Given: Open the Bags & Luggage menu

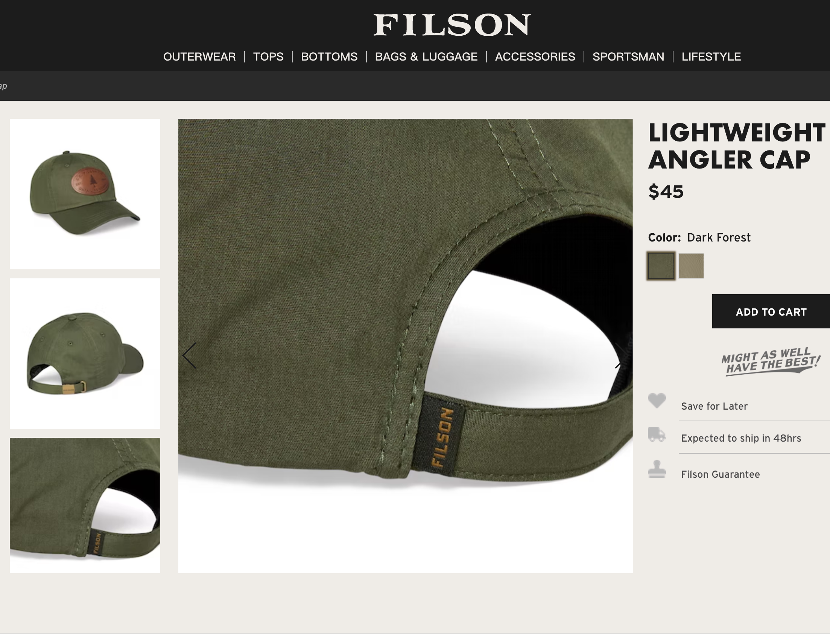Looking at the screenshot, I should pyautogui.click(x=426, y=56).
